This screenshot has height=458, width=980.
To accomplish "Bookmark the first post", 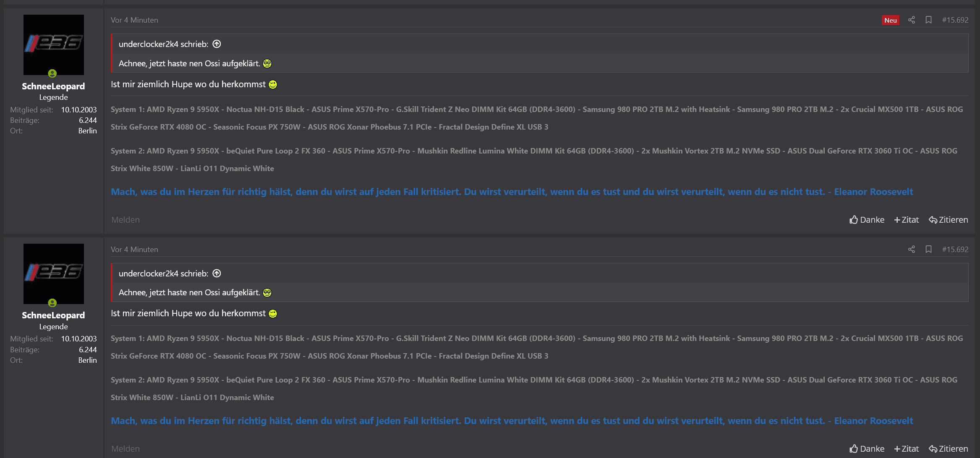I will tap(928, 20).
